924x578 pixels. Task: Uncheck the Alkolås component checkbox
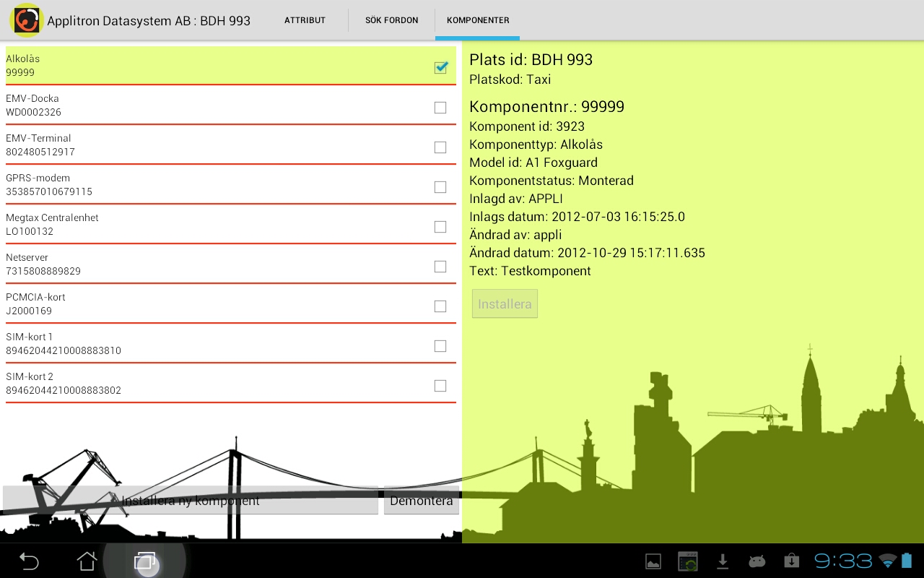click(x=440, y=67)
